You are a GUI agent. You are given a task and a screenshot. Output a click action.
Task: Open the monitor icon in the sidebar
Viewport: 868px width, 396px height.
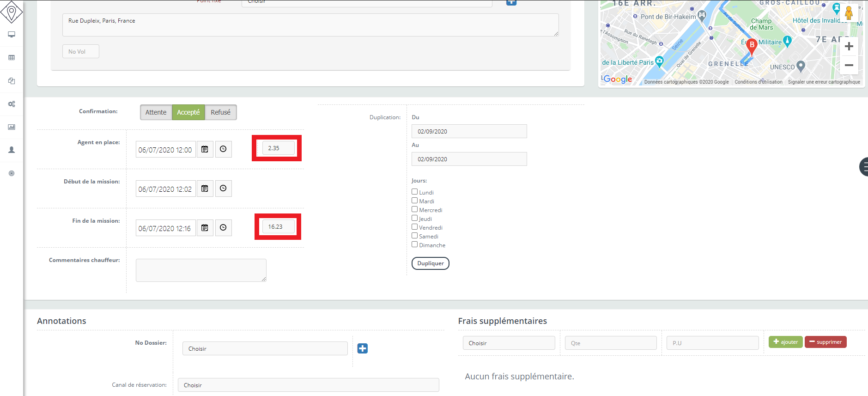(12, 35)
